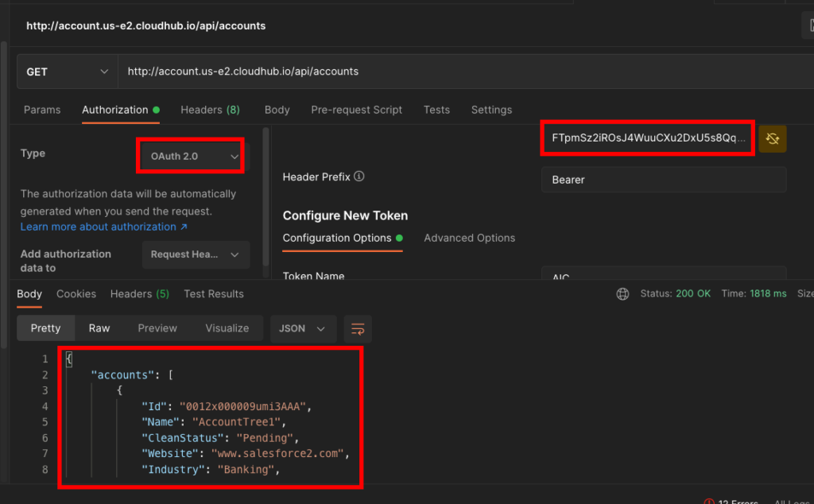Viewport: 814px width, 504px height.
Task: Click the globe network icon near Status
Action: tap(622, 294)
